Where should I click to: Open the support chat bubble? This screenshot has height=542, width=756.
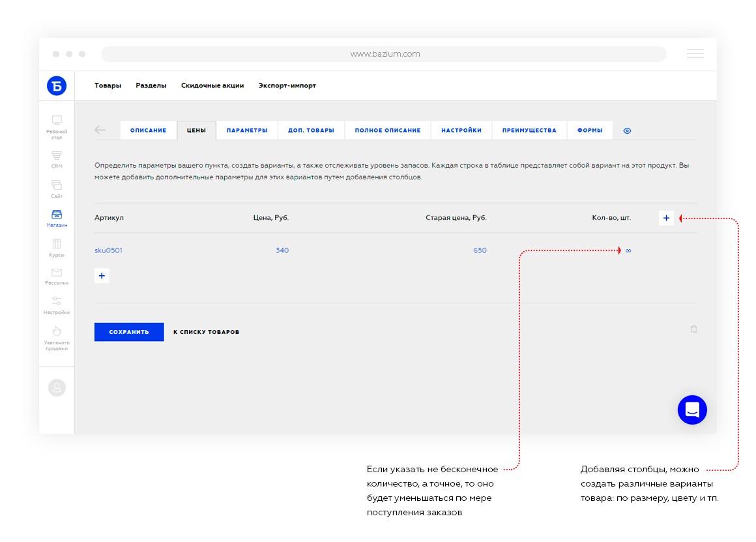692,410
